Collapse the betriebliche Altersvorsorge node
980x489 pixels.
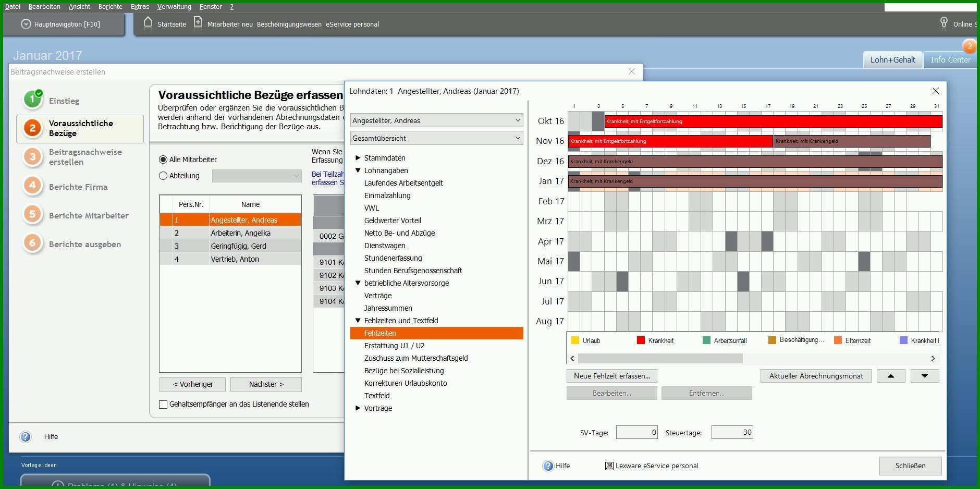358,283
